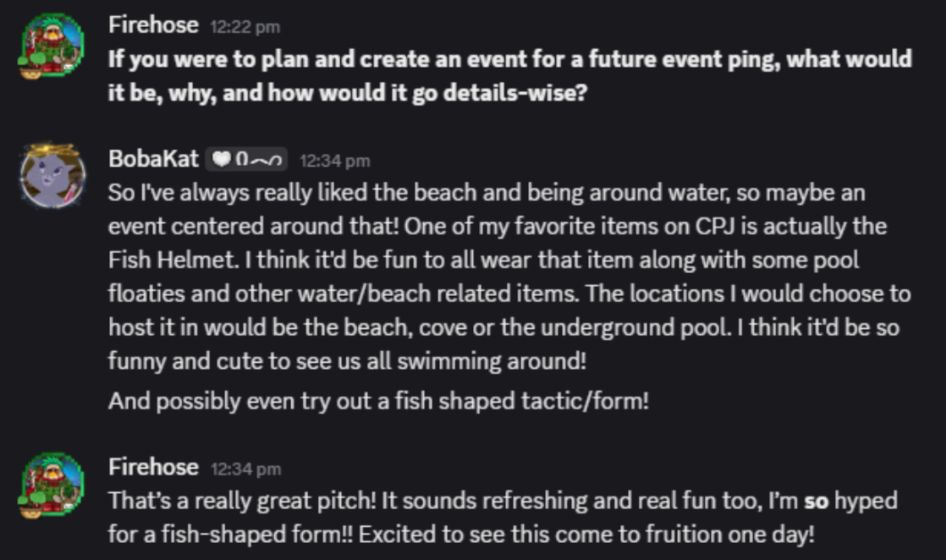Screen dimensions: 946x560
Task: Click the "That's a really great pitch!" line
Action: [502, 501]
